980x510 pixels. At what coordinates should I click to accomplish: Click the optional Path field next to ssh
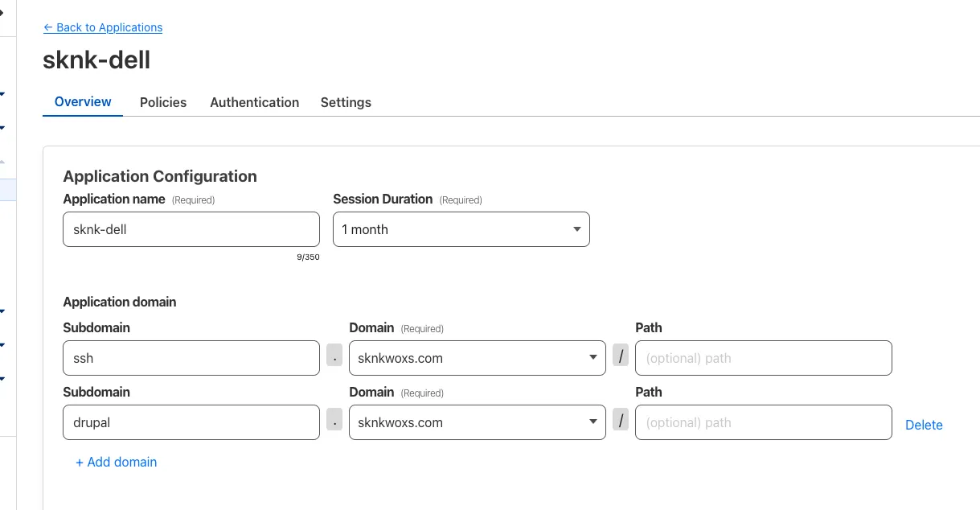click(x=762, y=357)
